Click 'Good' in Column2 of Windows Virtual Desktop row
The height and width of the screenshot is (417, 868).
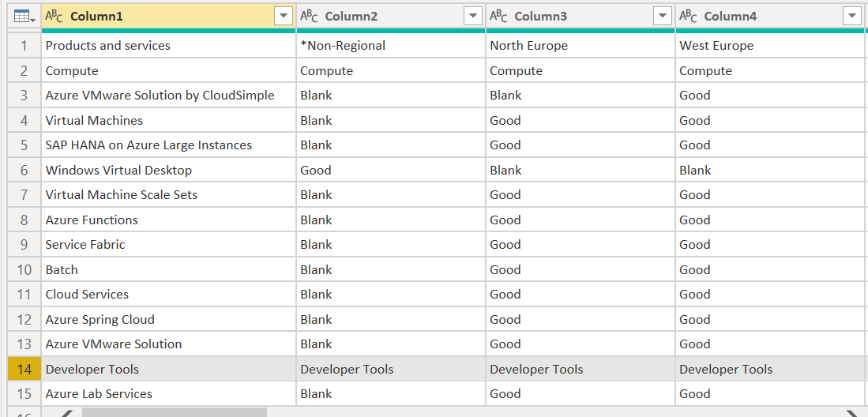coord(391,170)
